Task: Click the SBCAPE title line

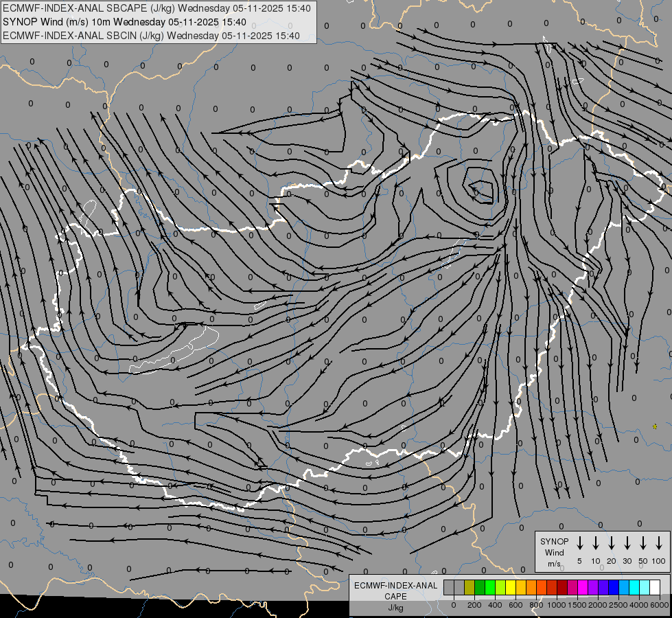Action: pyautogui.click(x=157, y=8)
